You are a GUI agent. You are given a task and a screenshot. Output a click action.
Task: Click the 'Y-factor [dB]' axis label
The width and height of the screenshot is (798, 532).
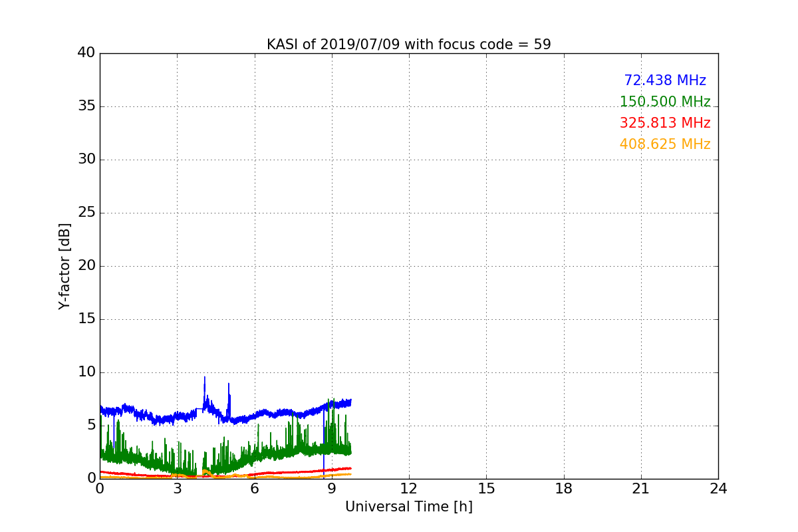[x=65, y=266]
